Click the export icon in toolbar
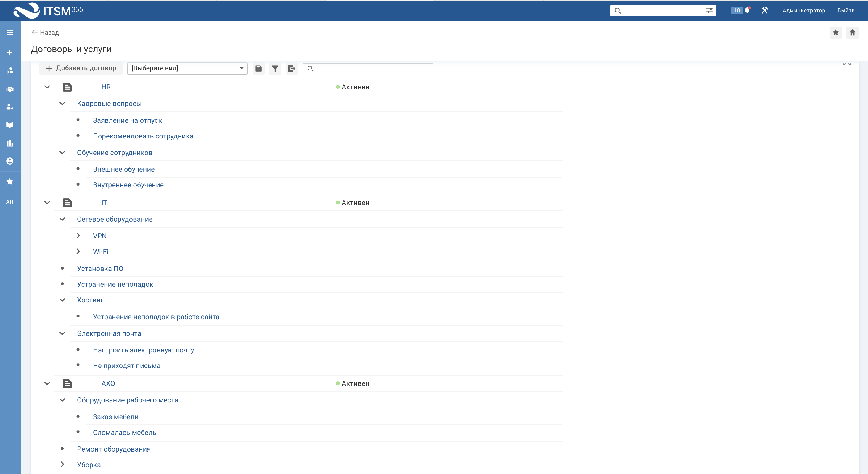The height and width of the screenshot is (474, 868). (x=292, y=69)
